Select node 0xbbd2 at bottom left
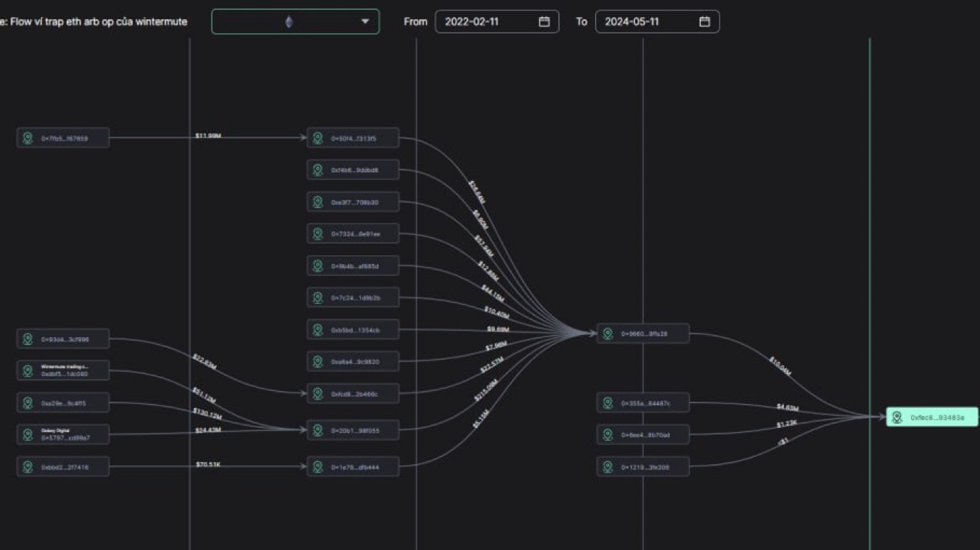The width and height of the screenshot is (980, 550). 63,467
